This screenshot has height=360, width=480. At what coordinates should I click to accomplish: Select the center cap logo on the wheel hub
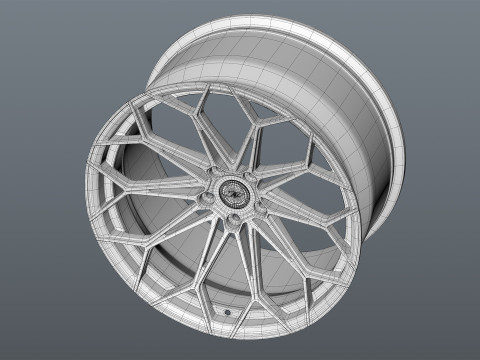tap(235, 194)
